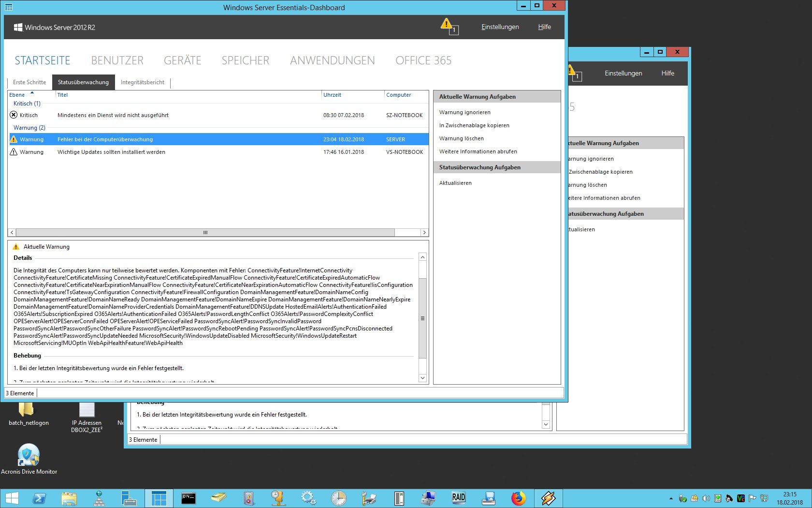The width and height of the screenshot is (812, 508).
Task: Click Weitere Informationen abrufen task
Action: click(x=478, y=151)
